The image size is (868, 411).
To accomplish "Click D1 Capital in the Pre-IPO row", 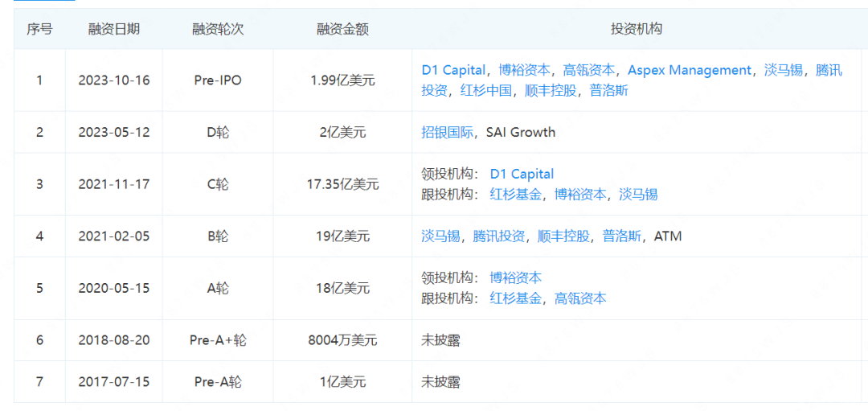I will 453,71.
